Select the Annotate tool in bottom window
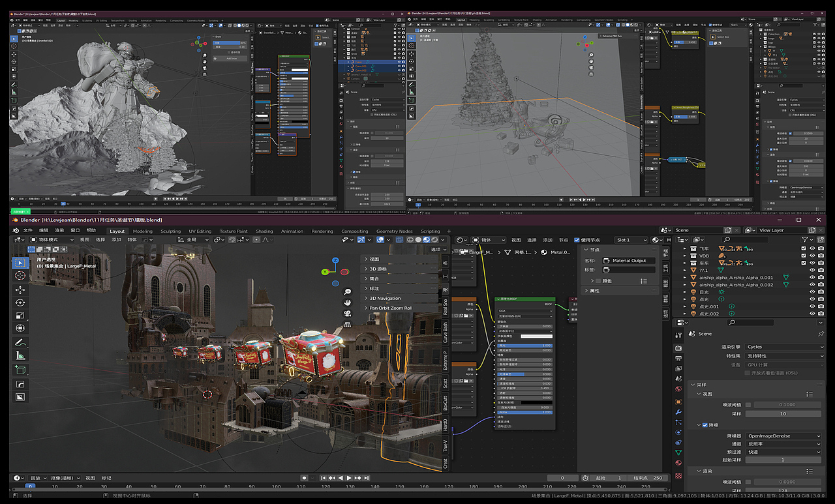The height and width of the screenshot is (504, 835). point(20,343)
